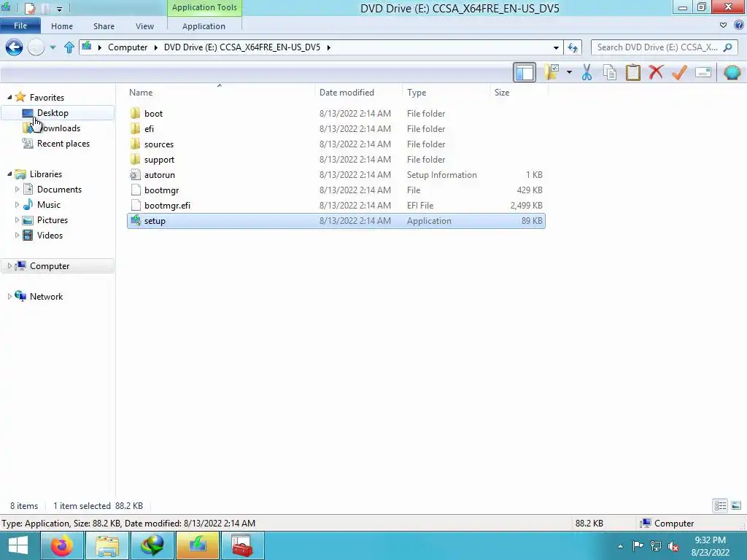
Task: Select Downloads in Favorites
Action: click(x=60, y=128)
